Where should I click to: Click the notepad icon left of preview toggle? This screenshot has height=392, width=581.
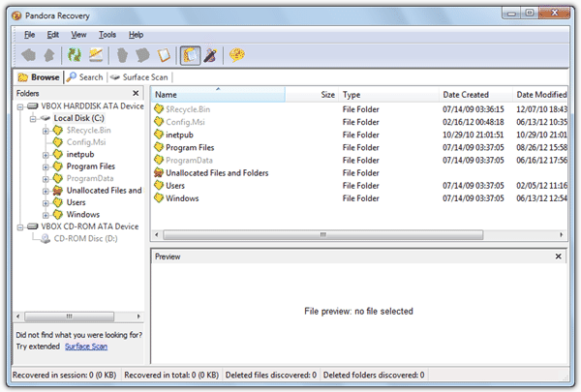(x=164, y=56)
